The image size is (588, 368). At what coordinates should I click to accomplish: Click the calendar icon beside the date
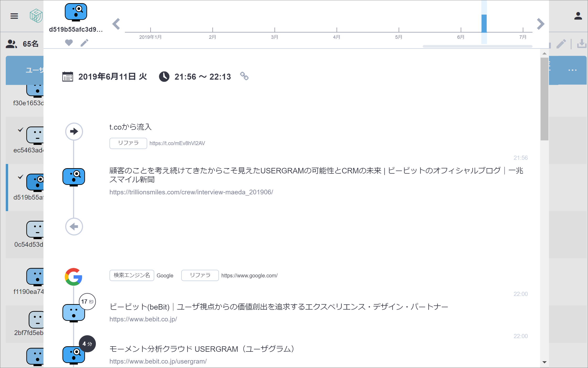pos(68,76)
